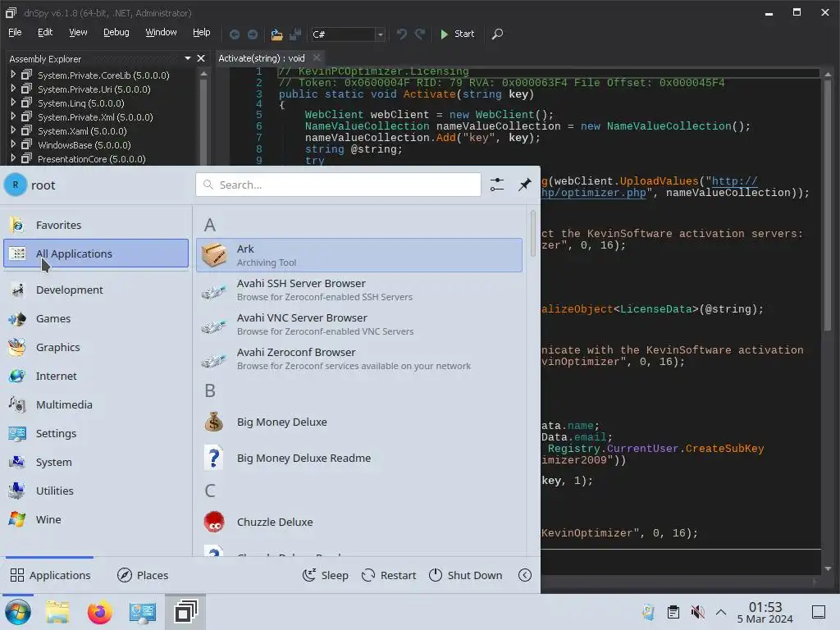This screenshot has height=630, width=840.
Task: Close the Activate(string) tab
Action: click(317, 57)
